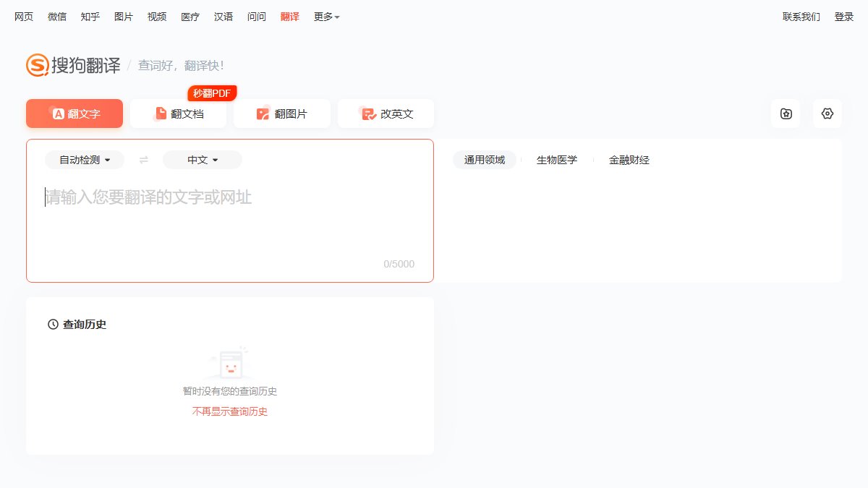Go to 问问 in top navigation

pyautogui.click(x=257, y=17)
